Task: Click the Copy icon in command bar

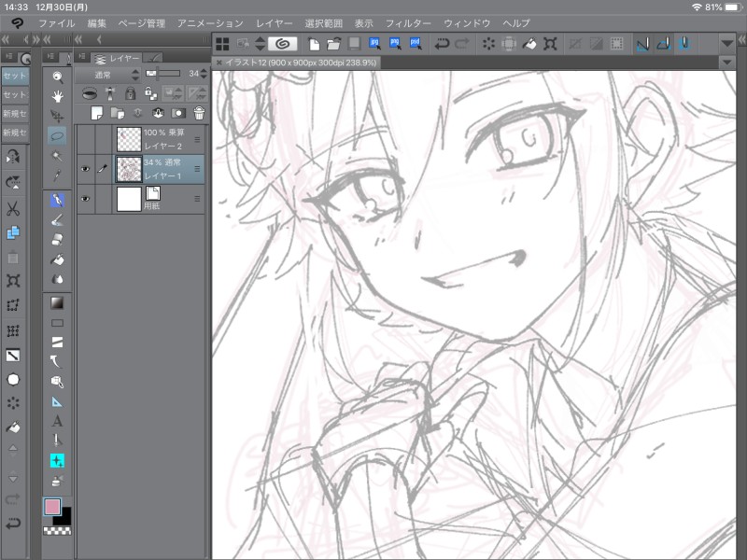Action: (x=13, y=232)
